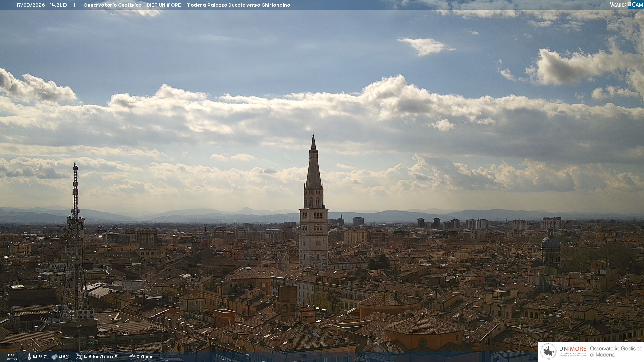
Task: Click the 14.9 C temperature reading
Action: 39,357
